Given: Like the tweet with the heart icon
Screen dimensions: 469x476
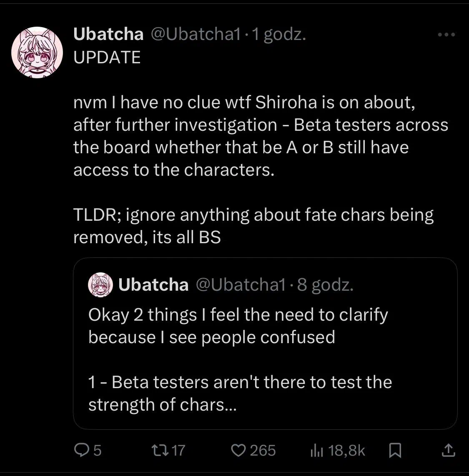Looking at the screenshot, I should [238, 451].
